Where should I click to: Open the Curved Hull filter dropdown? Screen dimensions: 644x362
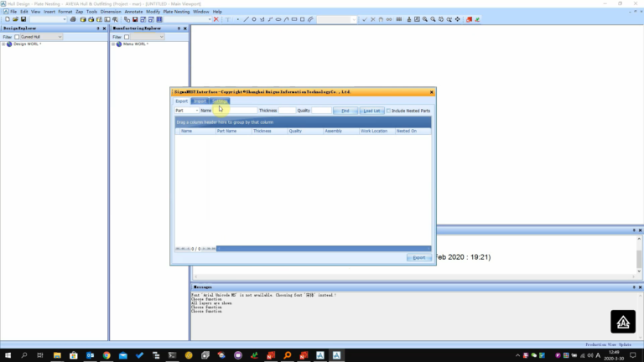tap(41, 37)
